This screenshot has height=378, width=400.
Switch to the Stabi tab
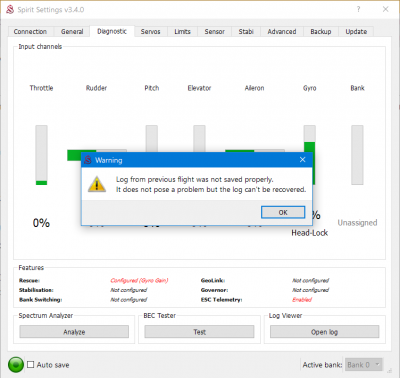point(246,32)
